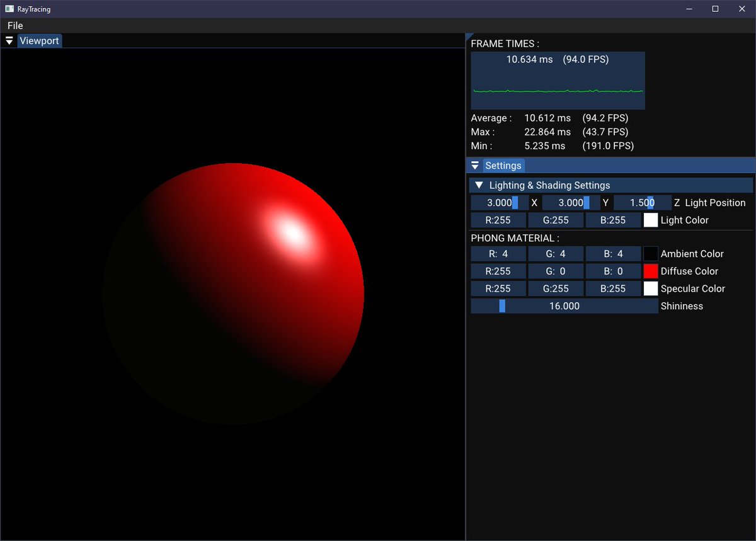Click the 'PHONG MATERIAL :' heading text
756x541 pixels.
point(515,238)
